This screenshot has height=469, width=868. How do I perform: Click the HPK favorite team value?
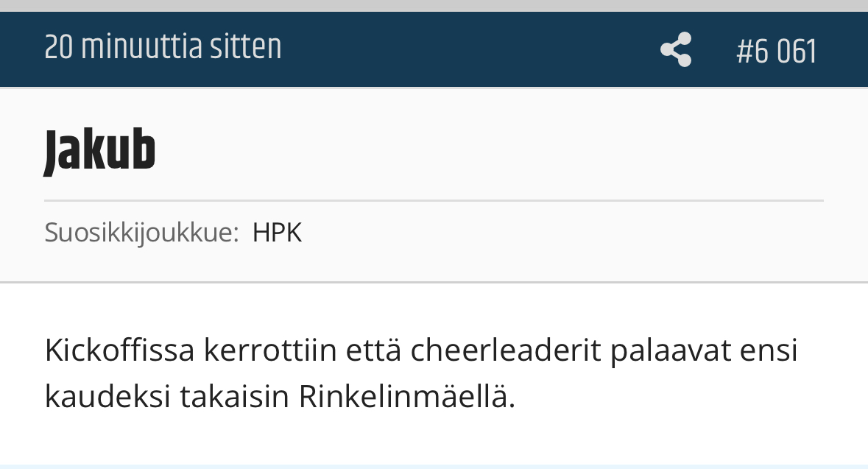point(277,233)
